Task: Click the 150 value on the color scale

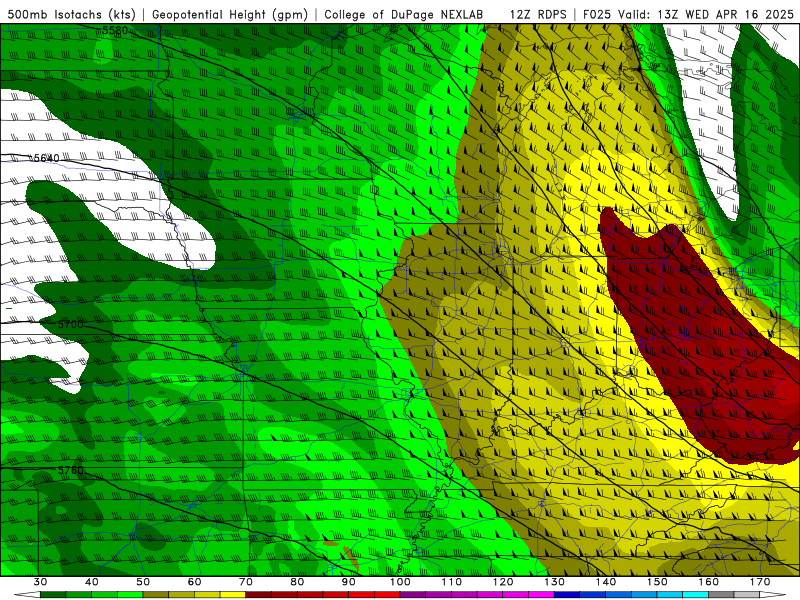Action: [658, 582]
